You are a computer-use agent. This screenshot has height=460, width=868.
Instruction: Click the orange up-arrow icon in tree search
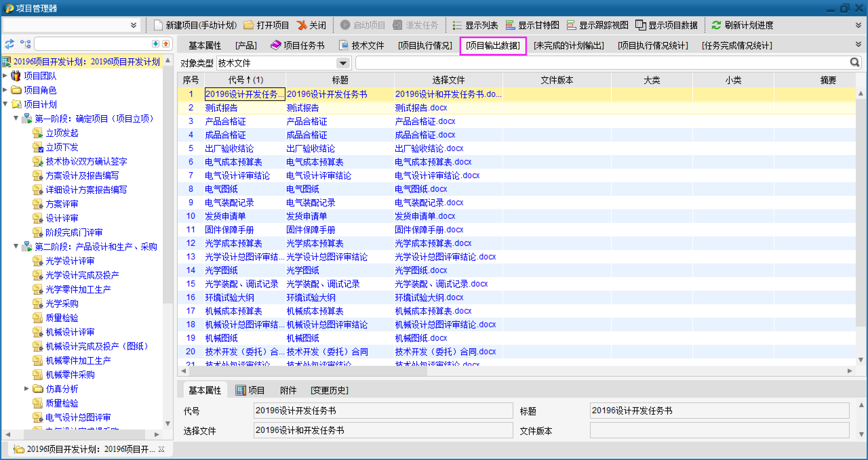pyautogui.click(x=166, y=44)
